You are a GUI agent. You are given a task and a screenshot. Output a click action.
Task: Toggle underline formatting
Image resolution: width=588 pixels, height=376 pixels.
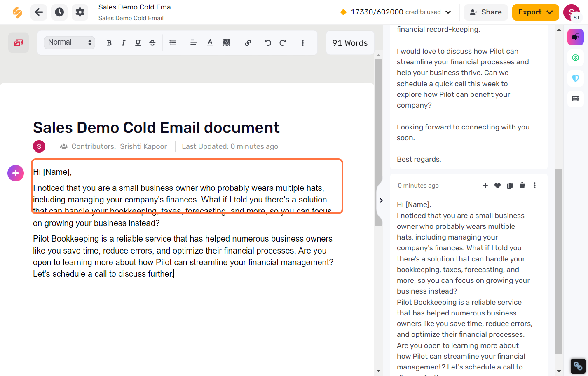click(x=138, y=43)
